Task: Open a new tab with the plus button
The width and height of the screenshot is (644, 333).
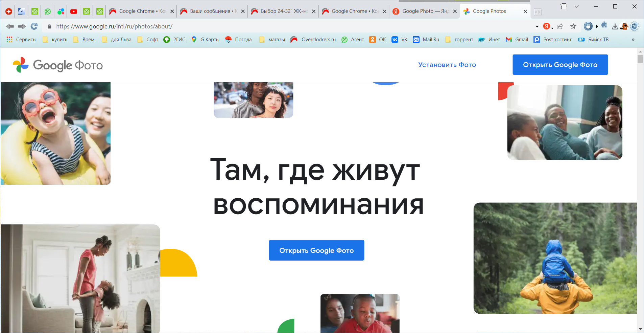Action: tap(538, 12)
